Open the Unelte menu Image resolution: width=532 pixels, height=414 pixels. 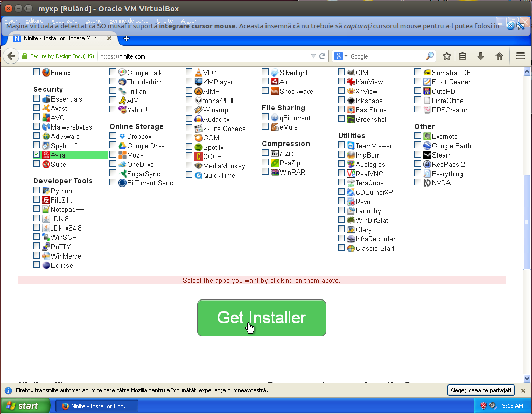click(164, 21)
